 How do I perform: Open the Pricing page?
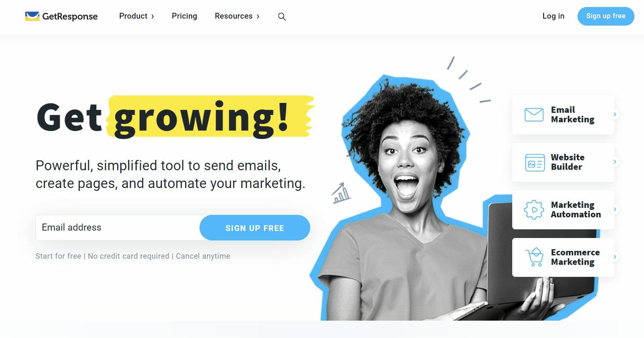point(184,16)
